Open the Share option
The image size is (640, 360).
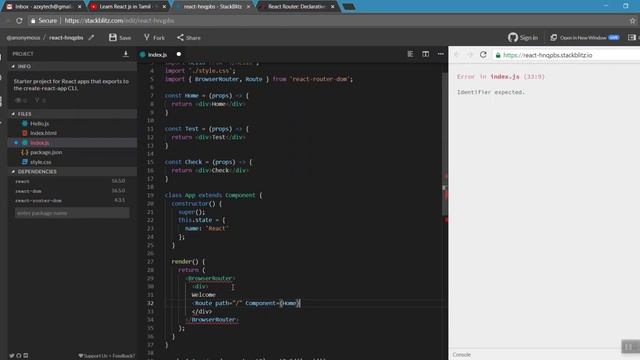[189, 38]
